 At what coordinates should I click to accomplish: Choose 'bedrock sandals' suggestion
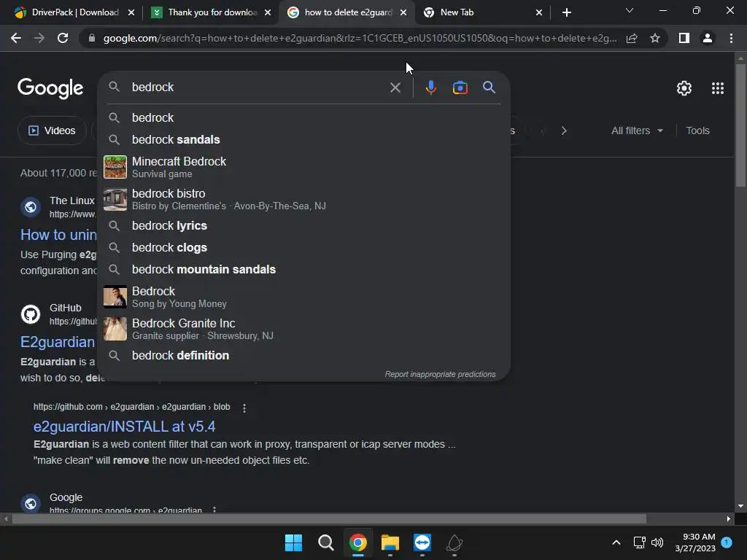(304, 139)
